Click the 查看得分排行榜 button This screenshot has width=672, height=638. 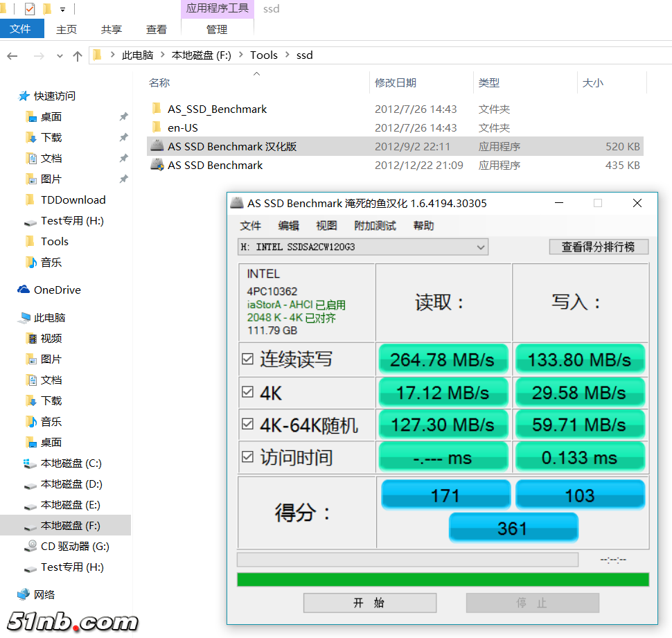point(598,247)
